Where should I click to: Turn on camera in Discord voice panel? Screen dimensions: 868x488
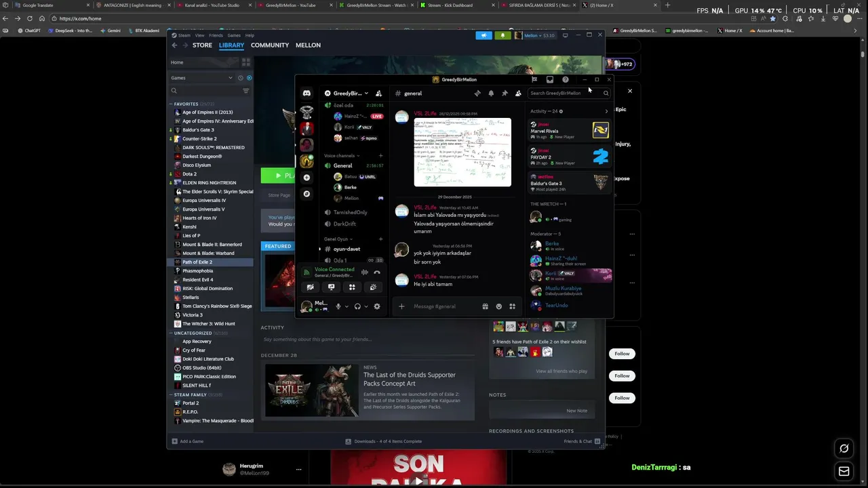(x=311, y=287)
